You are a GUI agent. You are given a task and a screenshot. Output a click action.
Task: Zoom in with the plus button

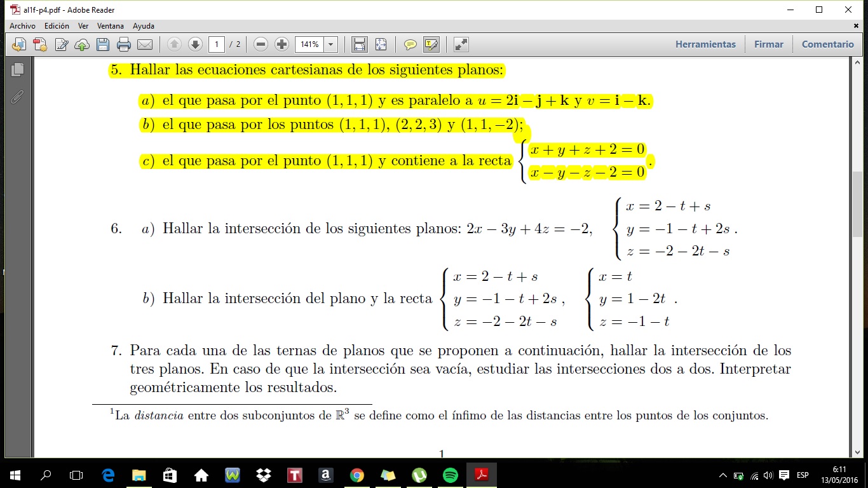click(281, 44)
